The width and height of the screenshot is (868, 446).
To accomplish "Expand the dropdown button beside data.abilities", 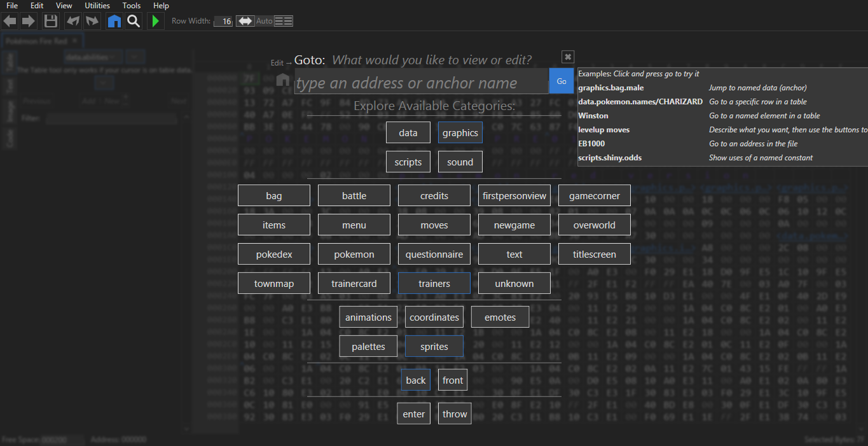I will [135, 57].
